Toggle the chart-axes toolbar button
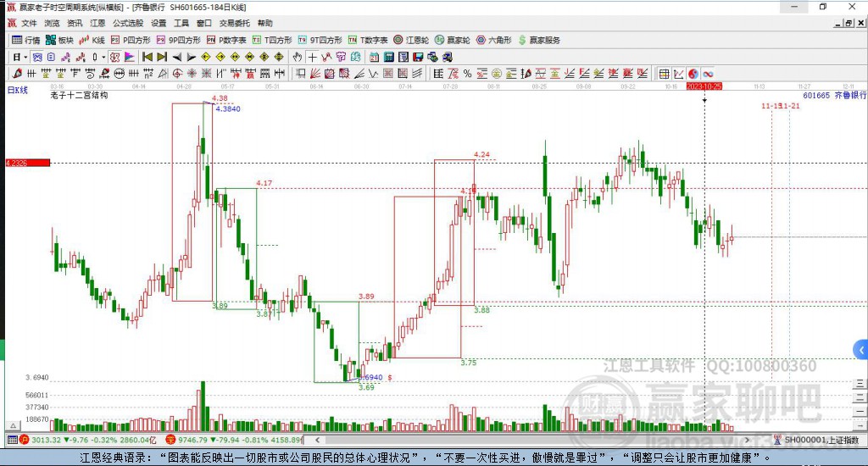This screenshot has height=466, width=868. [x=679, y=74]
